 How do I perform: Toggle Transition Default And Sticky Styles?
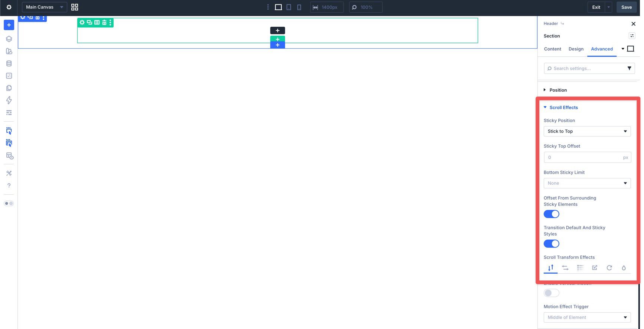tap(551, 244)
